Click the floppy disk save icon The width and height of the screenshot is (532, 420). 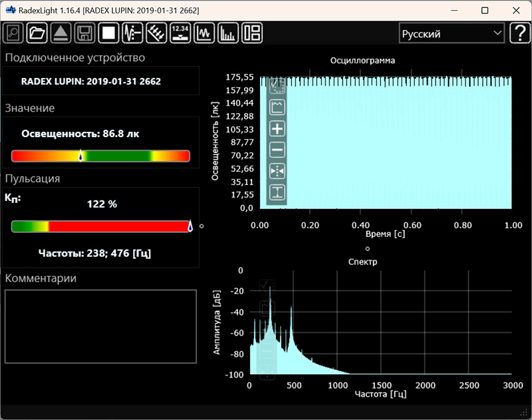pyautogui.click(x=84, y=33)
